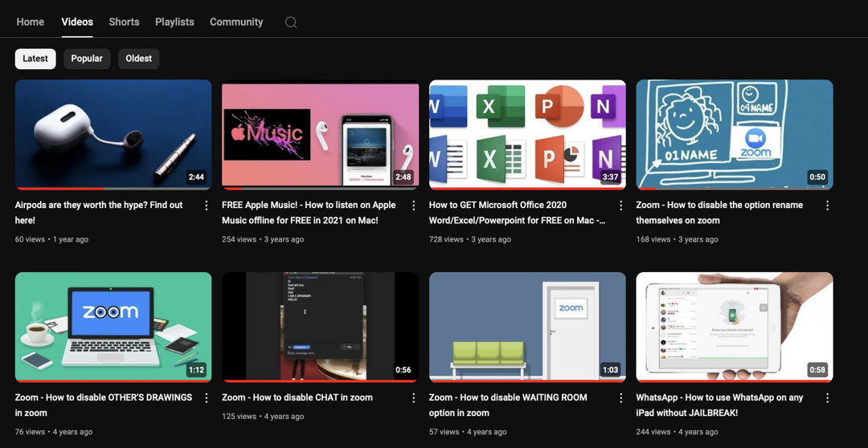
Task: Open three-dot menu for disable CHAT video
Action: coord(414,398)
